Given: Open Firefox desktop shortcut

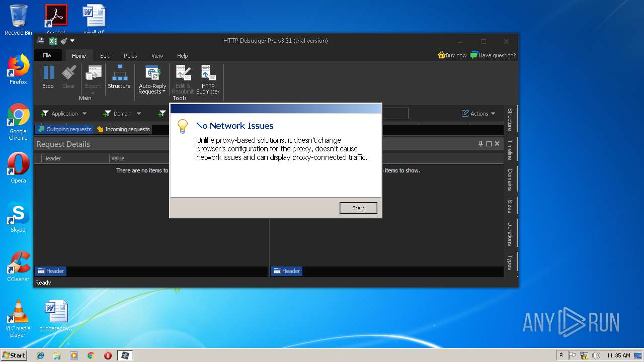Looking at the screenshot, I should [x=18, y=70].
